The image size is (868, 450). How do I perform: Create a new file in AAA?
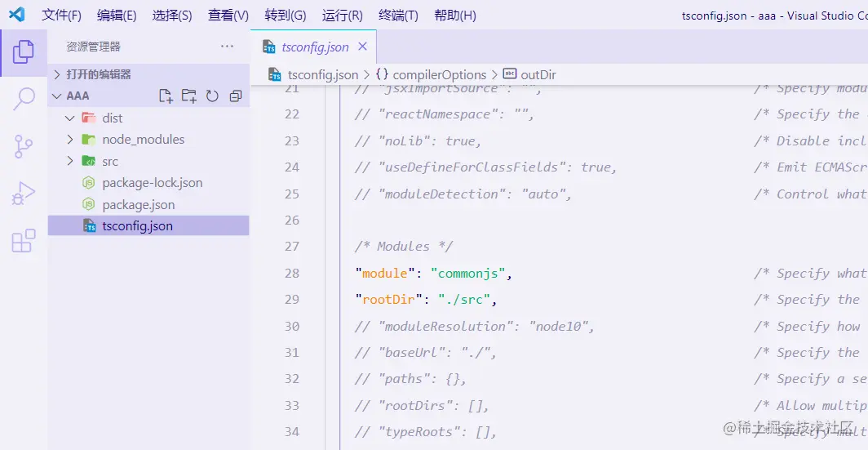tap(166, 96)
